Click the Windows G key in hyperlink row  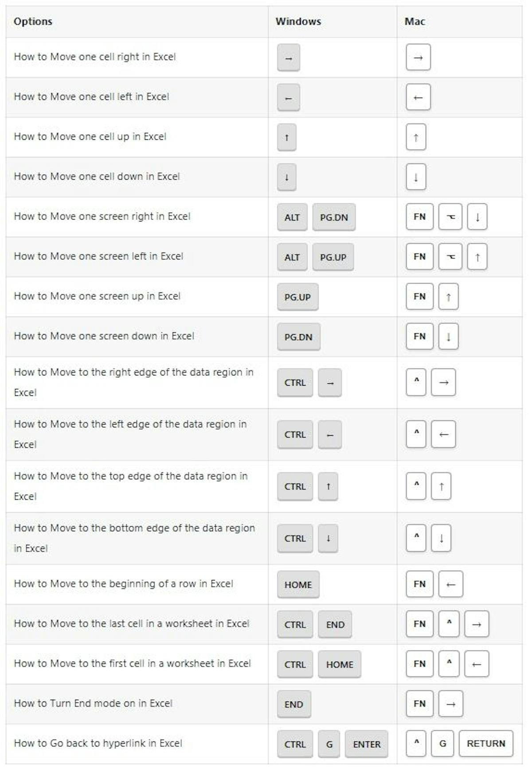(329, 744)
